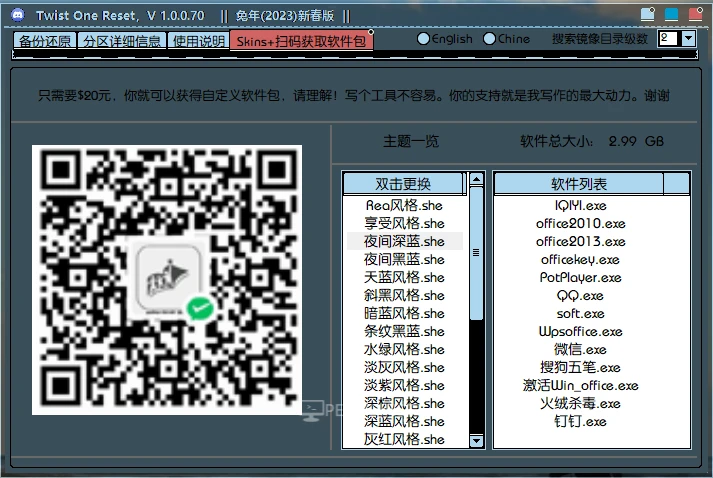Screen dimensions: 713x478
Task: Select 微信.exe in software list
Action: (580, 349)
